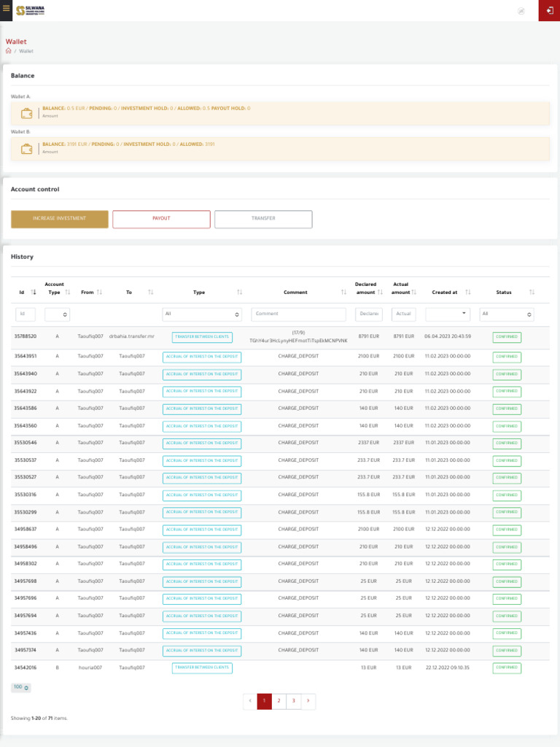The width and height of the screenshot is (560, 747).
Task: Click Confirmed status in row 35788520
Action: pos(507,337)
